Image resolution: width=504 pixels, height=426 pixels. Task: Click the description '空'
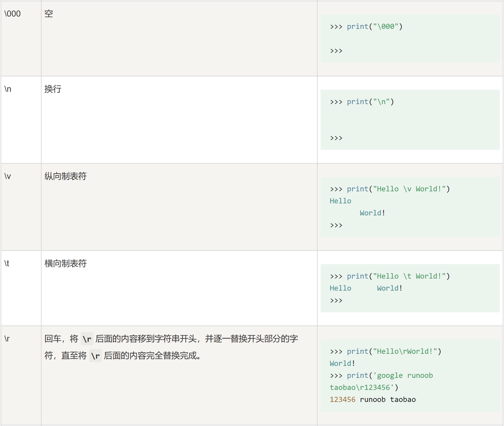coord(49,14)
